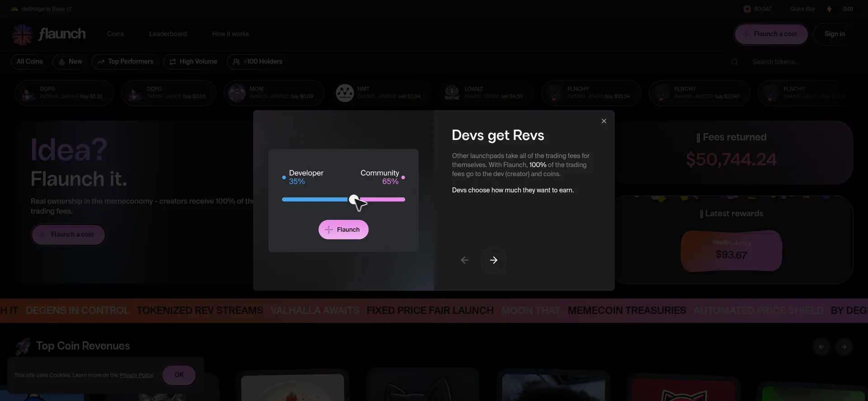Screen dimensions: 868x401
Task: Open the flaunch logo home link
Action: click(x=49, y=34)
